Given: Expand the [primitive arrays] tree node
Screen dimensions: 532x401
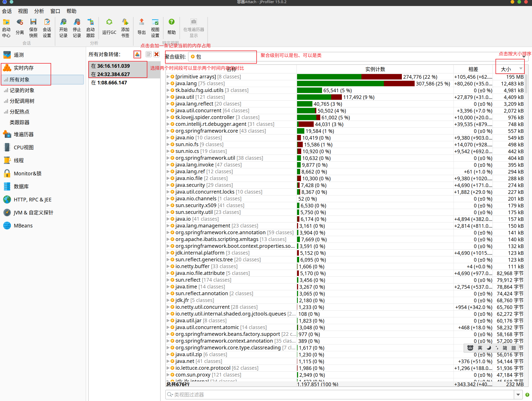Looking at the screenshot, I should tap(168, 77).
